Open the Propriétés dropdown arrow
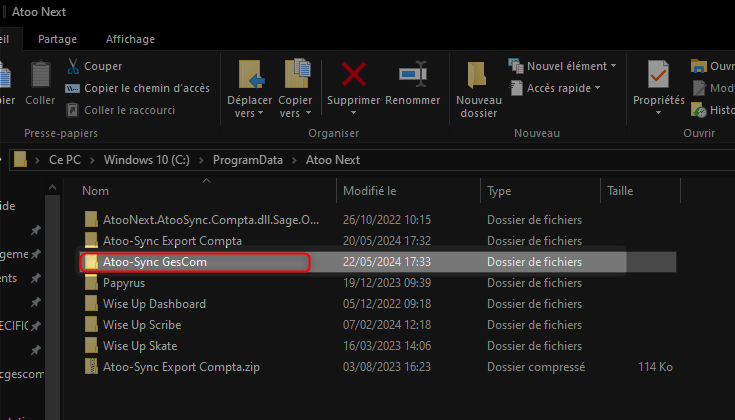 pos(658,113)
